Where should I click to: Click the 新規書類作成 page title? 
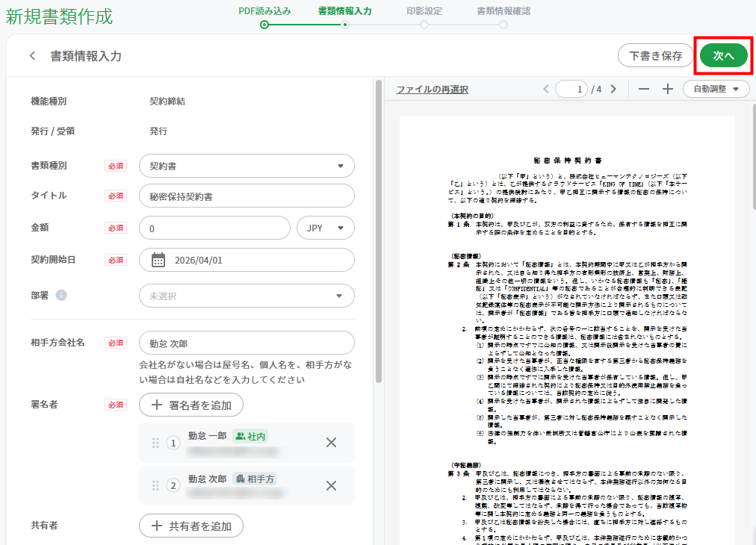click(59, 16)
